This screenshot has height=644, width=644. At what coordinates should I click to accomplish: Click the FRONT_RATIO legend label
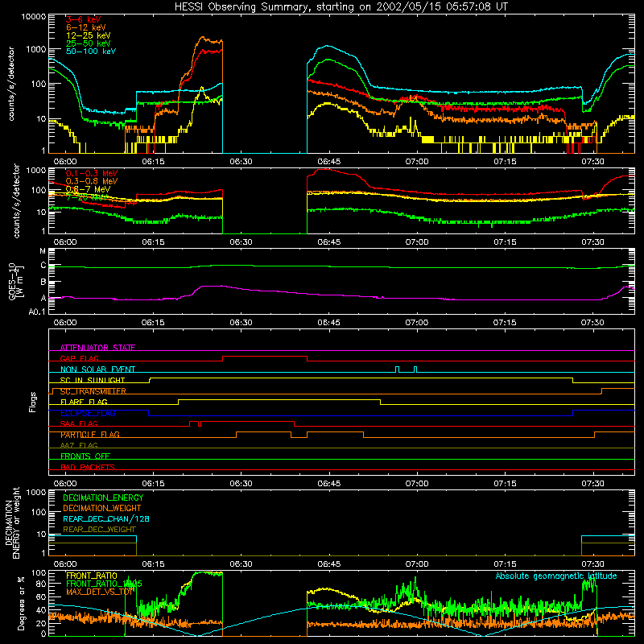pyautogui.click(x=91, y=576)
